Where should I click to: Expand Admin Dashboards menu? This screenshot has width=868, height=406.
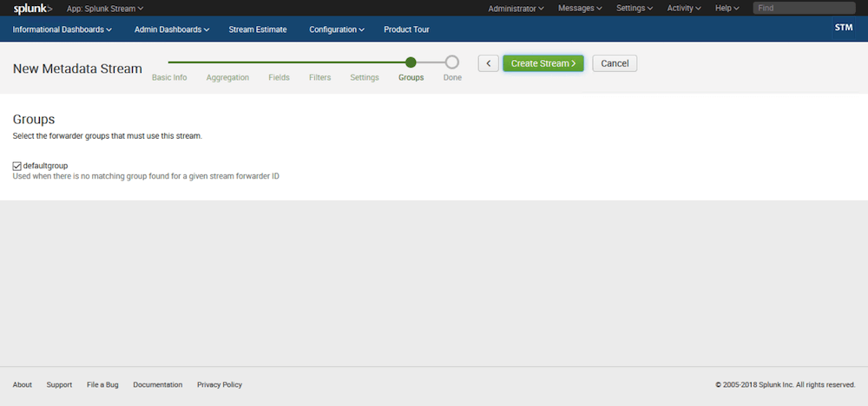point(172,29)
